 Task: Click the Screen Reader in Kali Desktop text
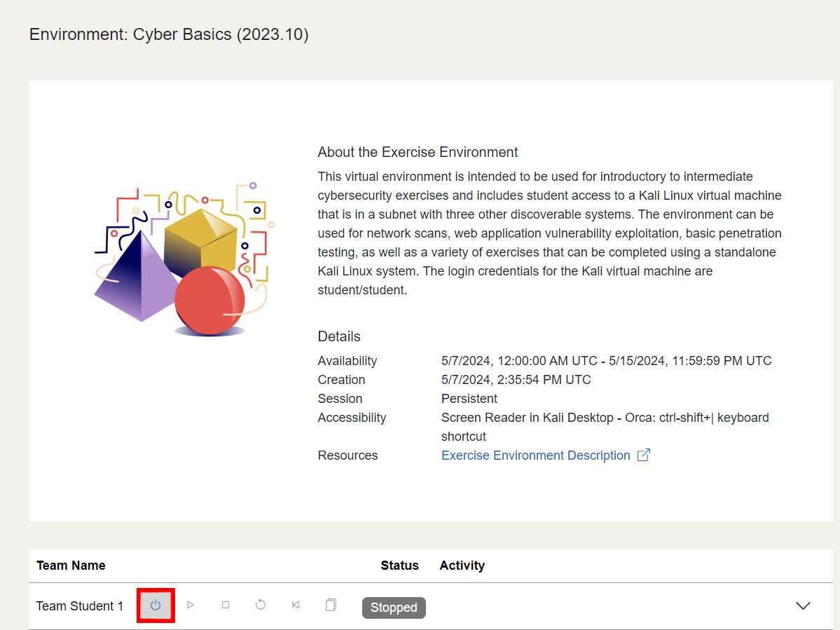605,427
